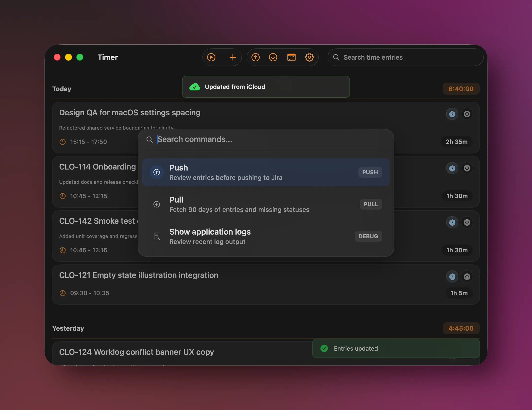
Task: Start timer for Design QA entry
Action: [x=452, y=114]
